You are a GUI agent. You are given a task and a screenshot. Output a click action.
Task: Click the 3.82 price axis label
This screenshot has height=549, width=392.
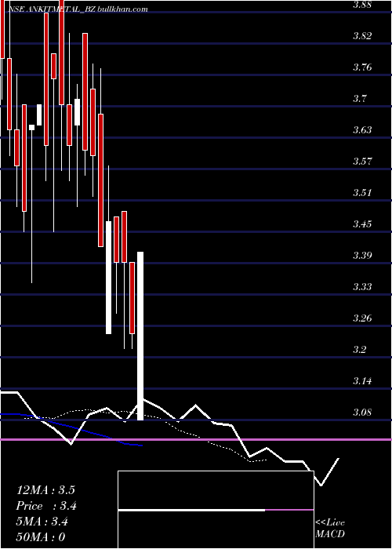364,36
